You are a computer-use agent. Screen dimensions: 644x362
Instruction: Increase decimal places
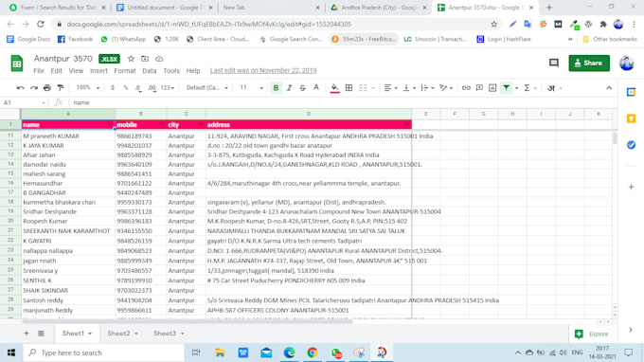click(152, 88)
